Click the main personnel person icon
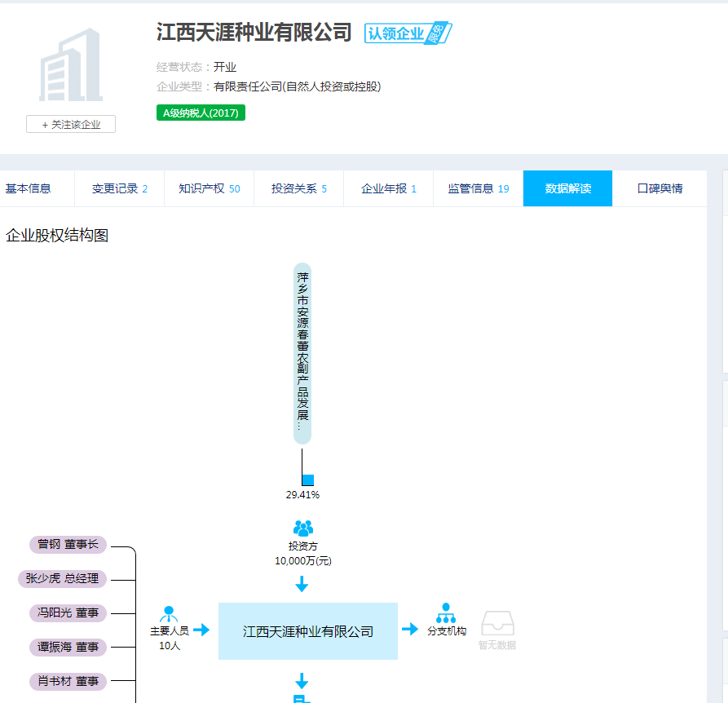Viewport: 728px width, 703px height. pos(170,613)
